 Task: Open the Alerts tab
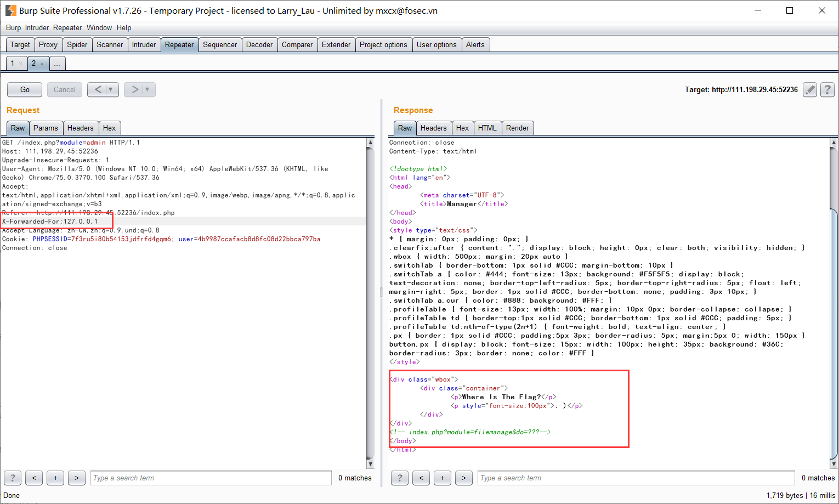[475, 44]
